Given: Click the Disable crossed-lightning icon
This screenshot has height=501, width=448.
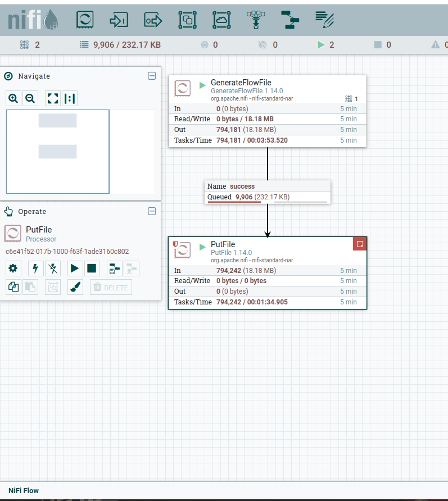Looking at the screenshot, I should [x=53, y=268].
